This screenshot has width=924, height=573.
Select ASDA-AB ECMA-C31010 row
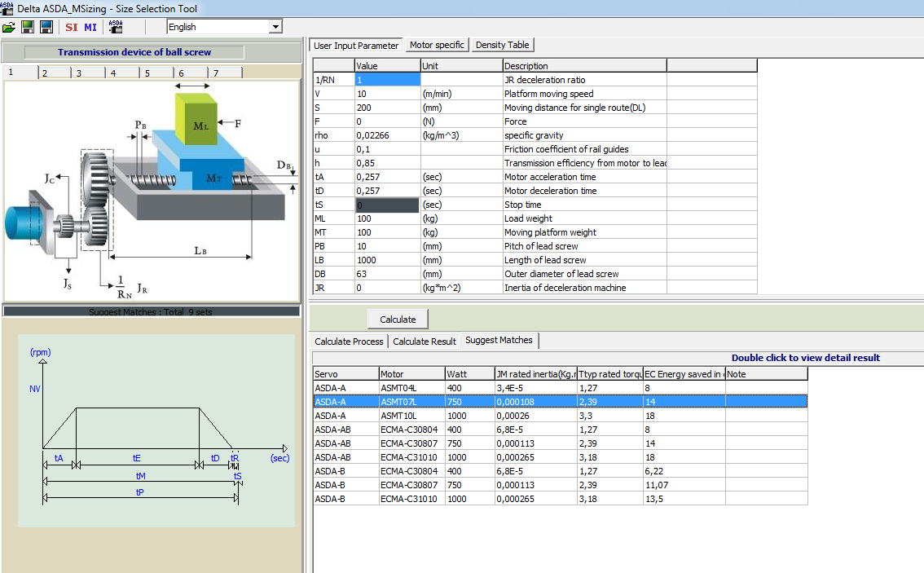[x=561, y=457]
